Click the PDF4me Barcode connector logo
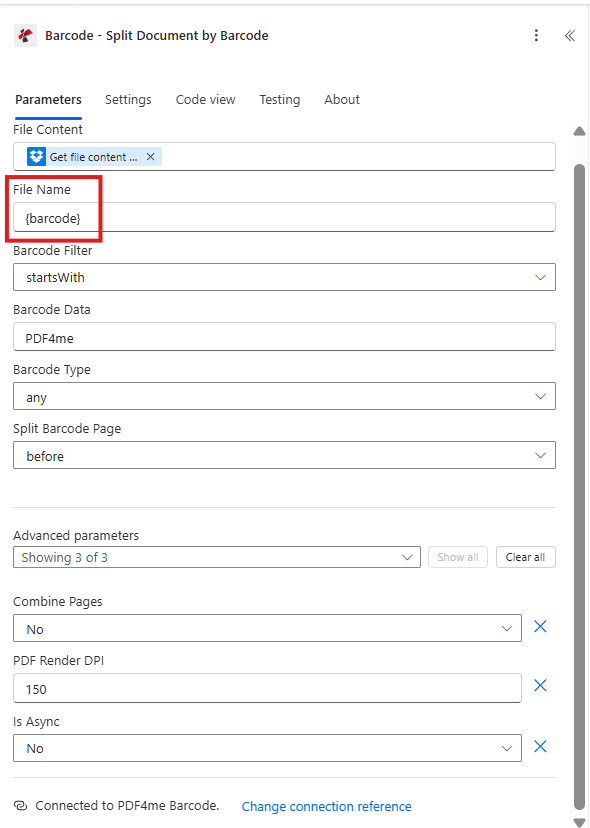Screen dimensions: 590x828 tap(24, 35)
